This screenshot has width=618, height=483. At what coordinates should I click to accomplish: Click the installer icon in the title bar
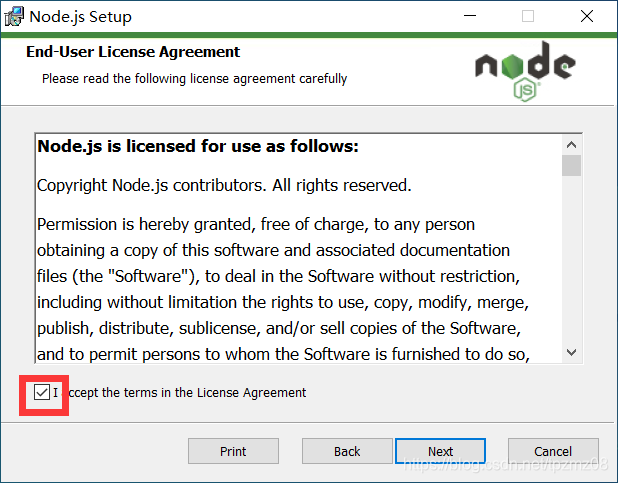[14, 16]
